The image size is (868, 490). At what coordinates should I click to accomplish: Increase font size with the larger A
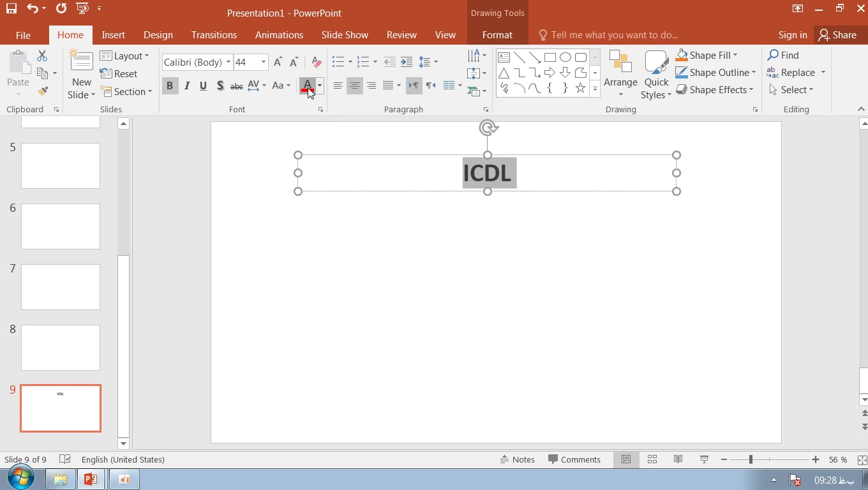pos(278,62)
